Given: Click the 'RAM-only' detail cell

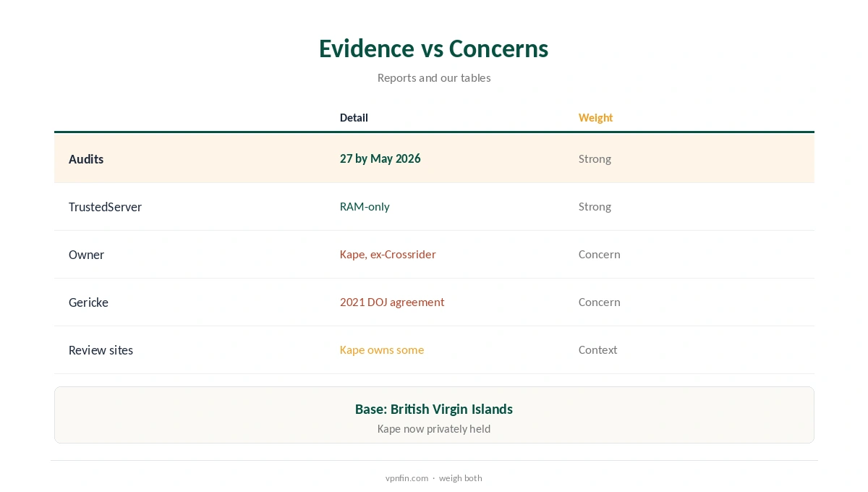Looking at the screenshot, I should (365, 206).
